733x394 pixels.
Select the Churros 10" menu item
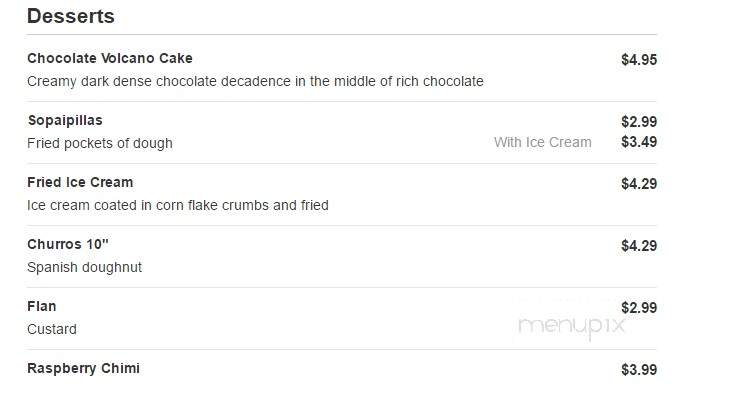click(x=68, y=244)
